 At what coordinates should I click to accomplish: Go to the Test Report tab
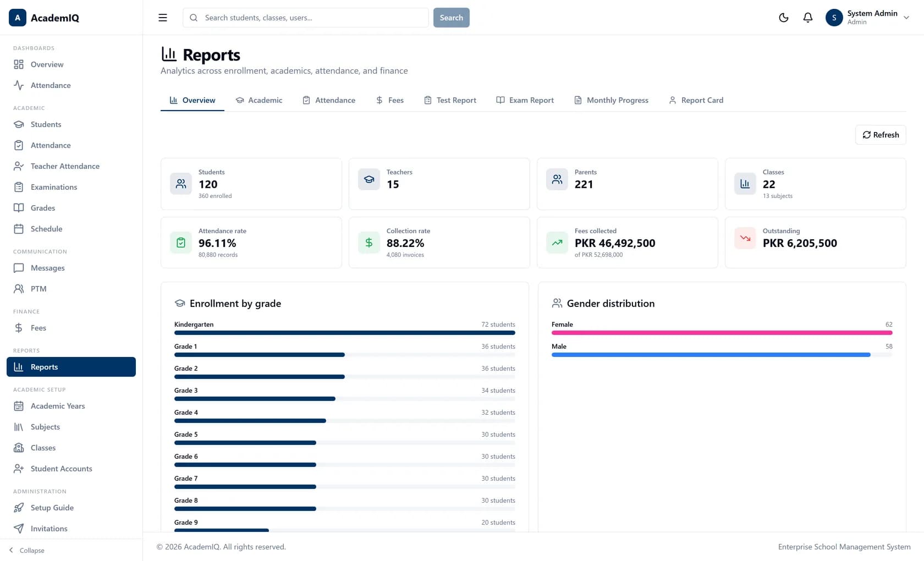[450, 100]
